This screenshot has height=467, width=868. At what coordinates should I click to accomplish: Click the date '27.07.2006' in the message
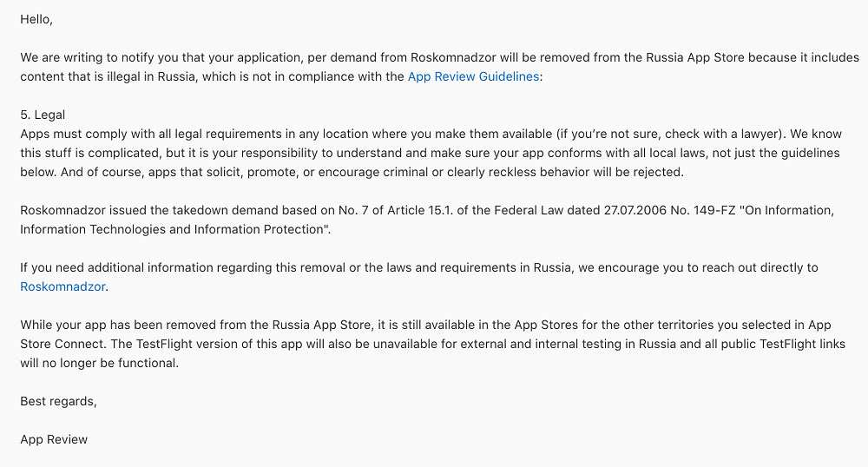(635, 210)
